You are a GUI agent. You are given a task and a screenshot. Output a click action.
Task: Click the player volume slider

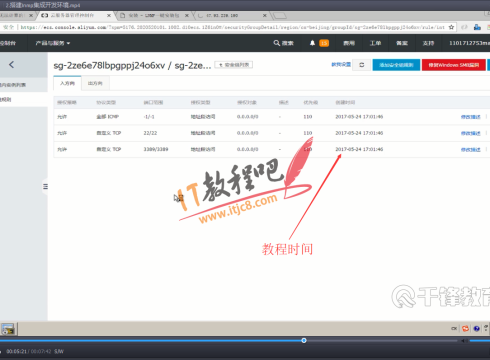[479, 341]
